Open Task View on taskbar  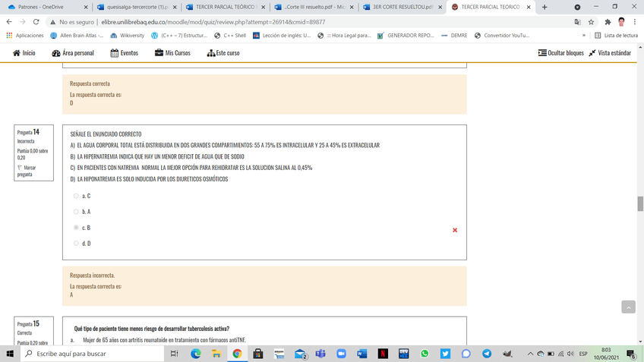(x=174, y=354)
